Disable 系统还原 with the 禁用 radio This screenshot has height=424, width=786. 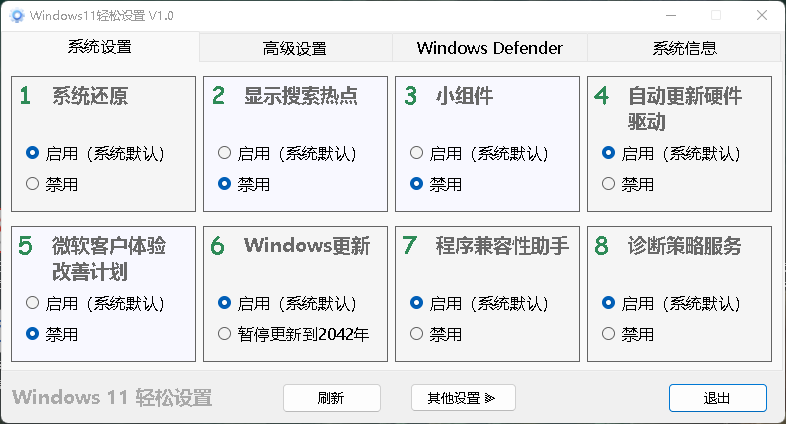tap(33, 184)
